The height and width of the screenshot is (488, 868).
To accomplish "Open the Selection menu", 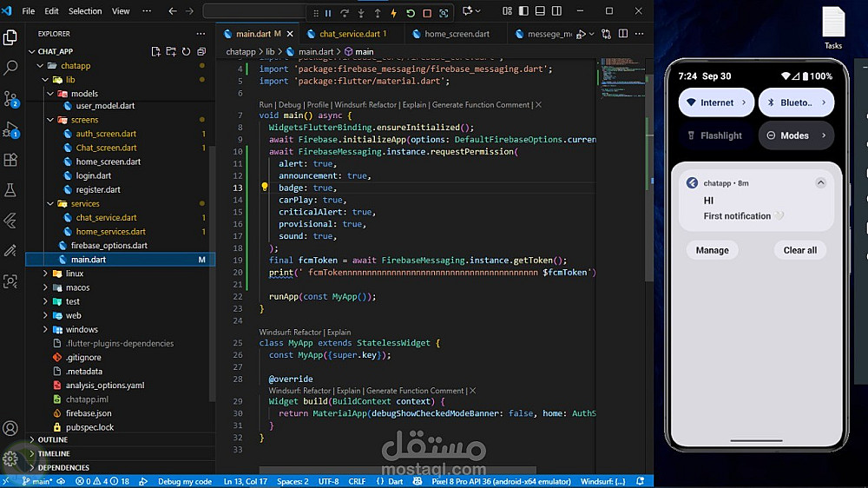I will point(85,11).
